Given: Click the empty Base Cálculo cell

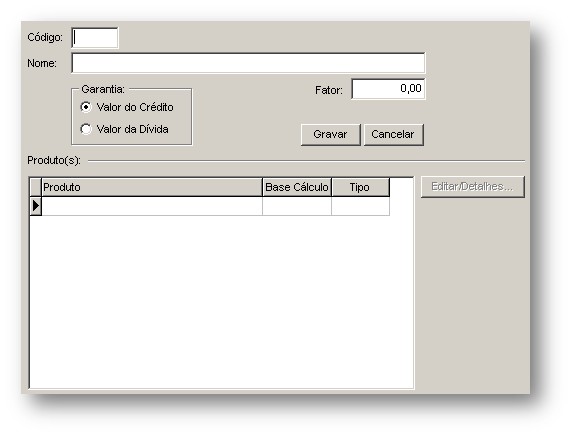Looking at the screenshot, I should (x=297, y=206).
